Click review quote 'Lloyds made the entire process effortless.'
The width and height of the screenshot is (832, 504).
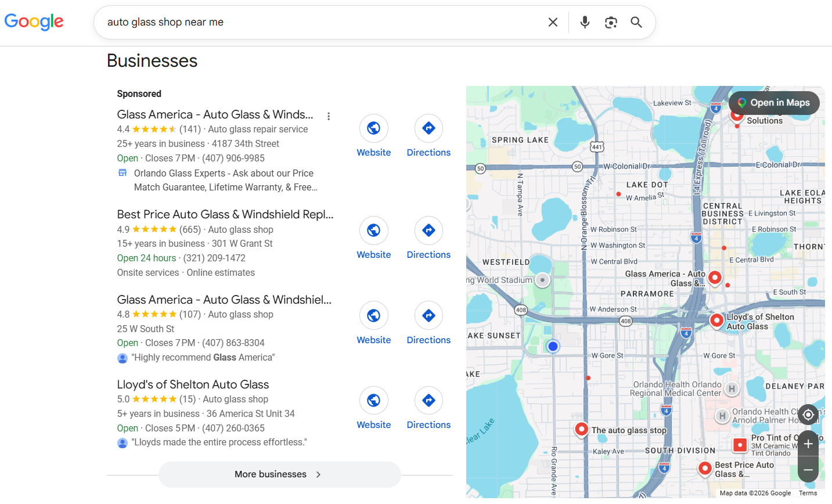tap(219, 442)
